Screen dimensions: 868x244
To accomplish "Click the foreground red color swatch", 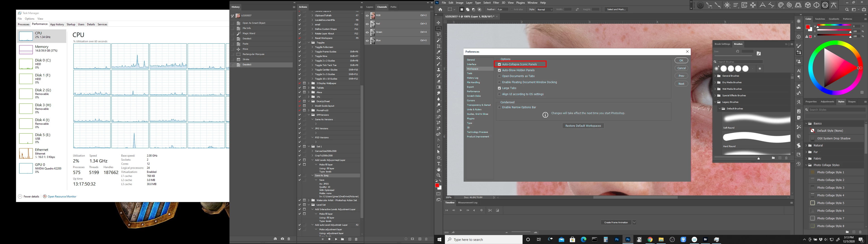I will (437, 185).
